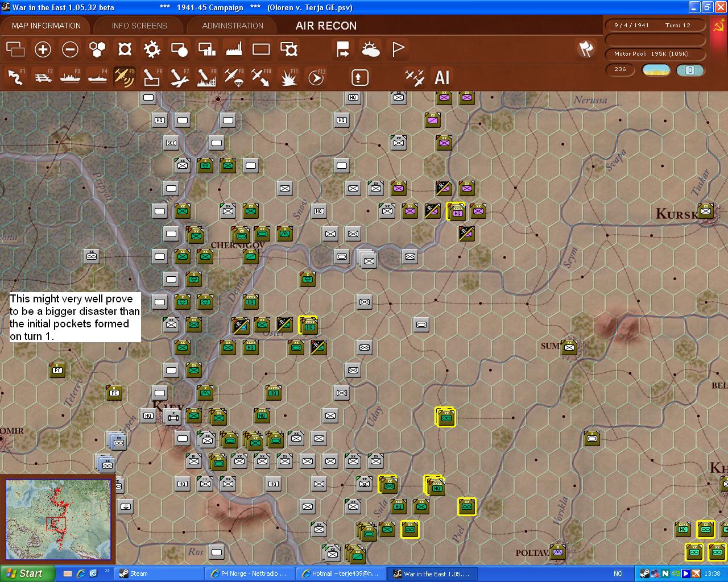
Task: Click the aircraft formation icon
Action: coord(414,77)
